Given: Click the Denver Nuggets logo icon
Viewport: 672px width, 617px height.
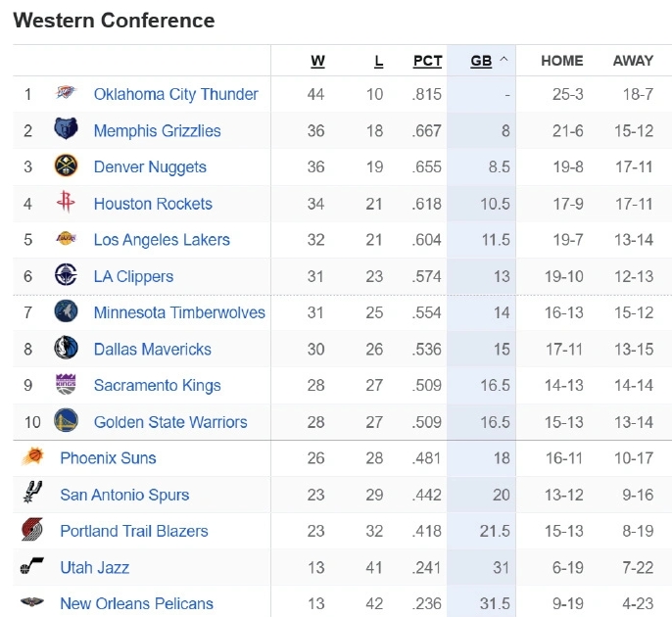Looking at the screenshot, I should [66, 166].
